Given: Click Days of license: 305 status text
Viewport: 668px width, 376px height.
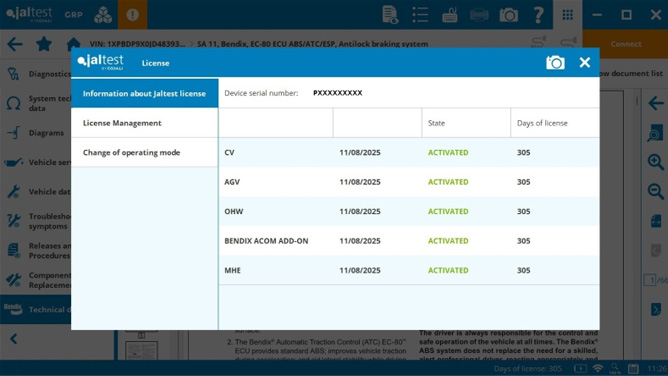Looking at the screenshot, I should [527, 368].
